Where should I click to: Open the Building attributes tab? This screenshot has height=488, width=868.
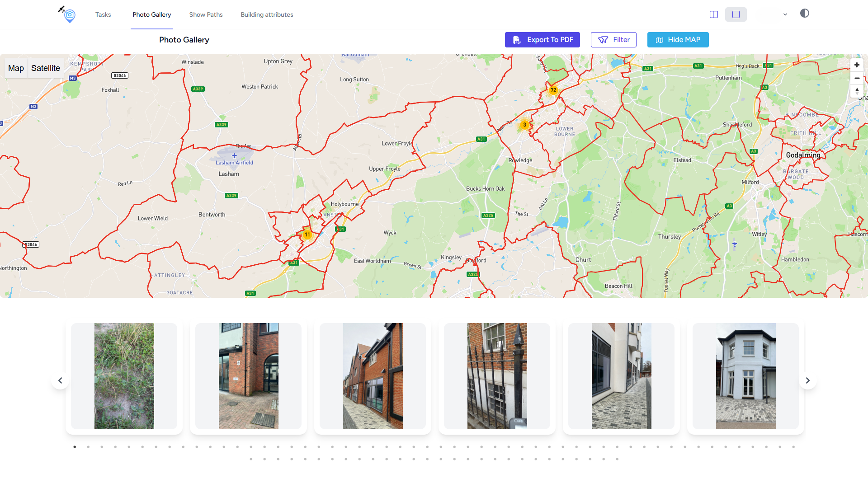267,14
